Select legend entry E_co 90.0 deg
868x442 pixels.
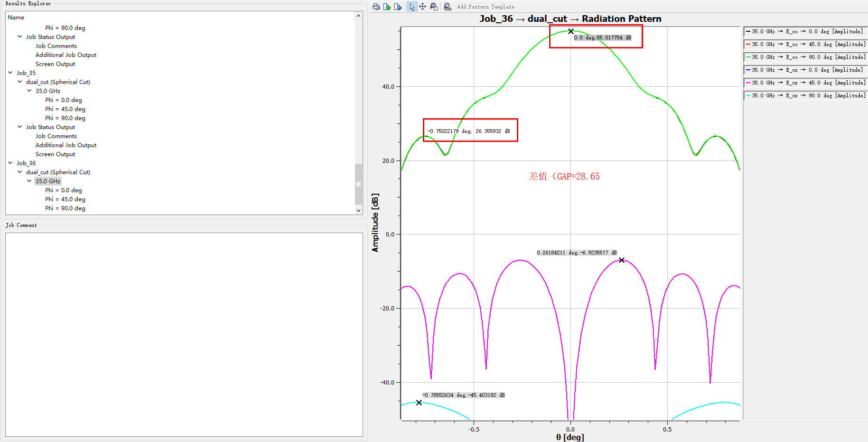[x=805, y=57]
